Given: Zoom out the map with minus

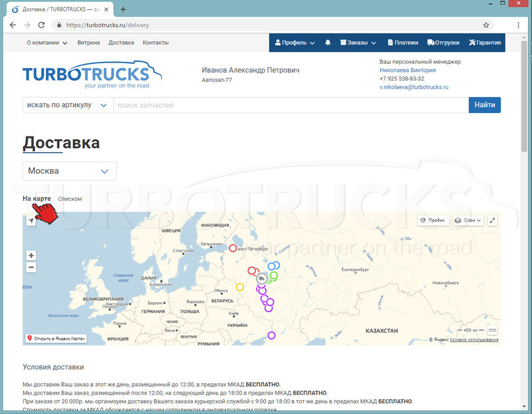Looking at the screenshot, I should tap(31, 268).
